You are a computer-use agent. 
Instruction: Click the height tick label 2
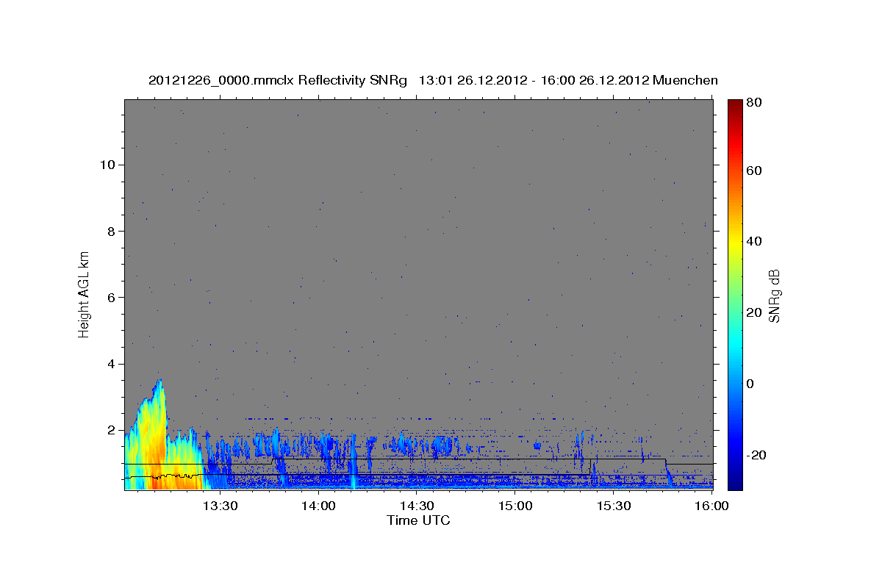(110, 430)
